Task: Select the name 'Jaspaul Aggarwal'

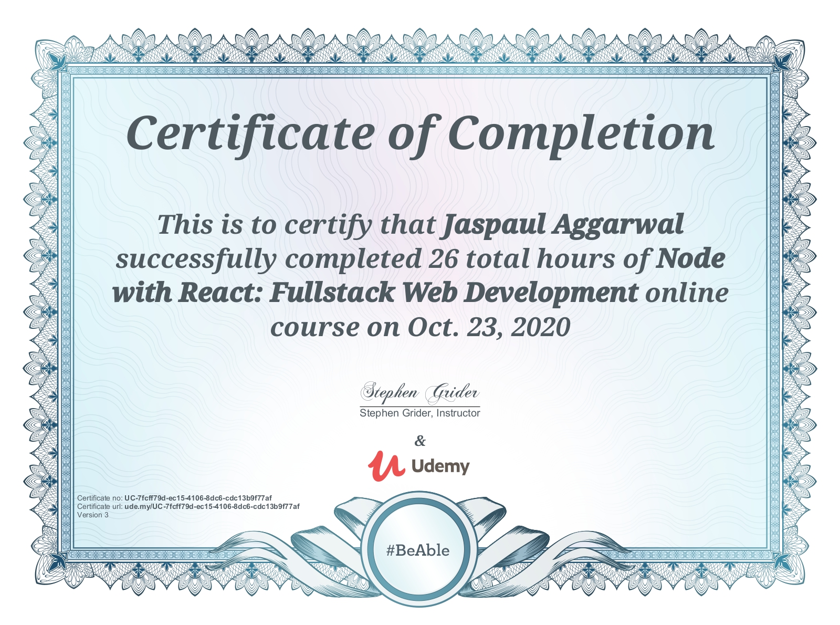Action: (563, 225)
